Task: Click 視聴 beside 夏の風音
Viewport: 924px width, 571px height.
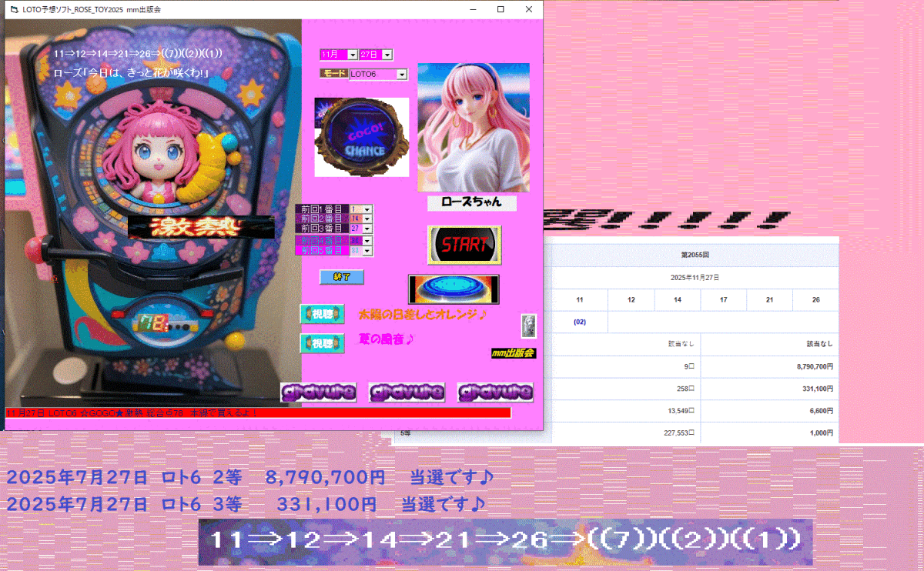Action: pyautogui.click(x=322, y=343)
